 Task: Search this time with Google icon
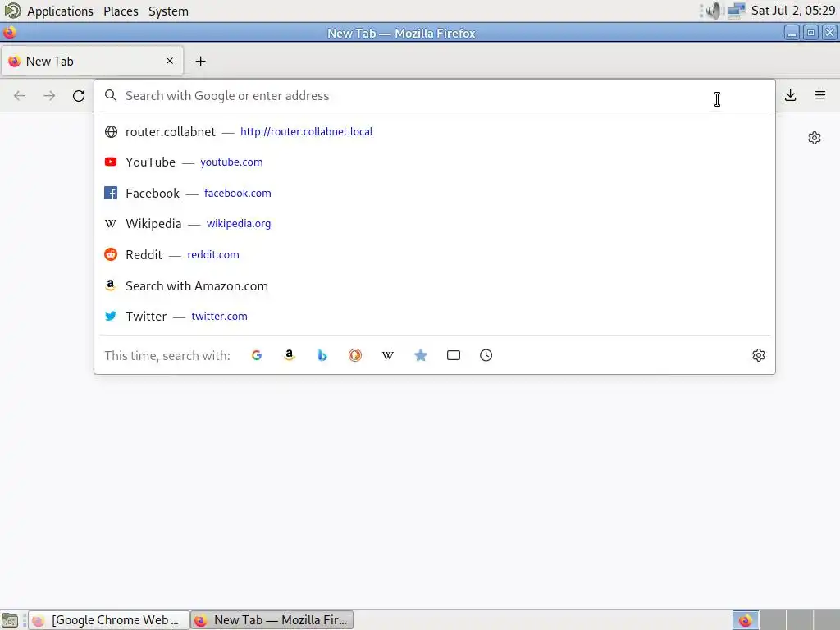click(257, 355)
